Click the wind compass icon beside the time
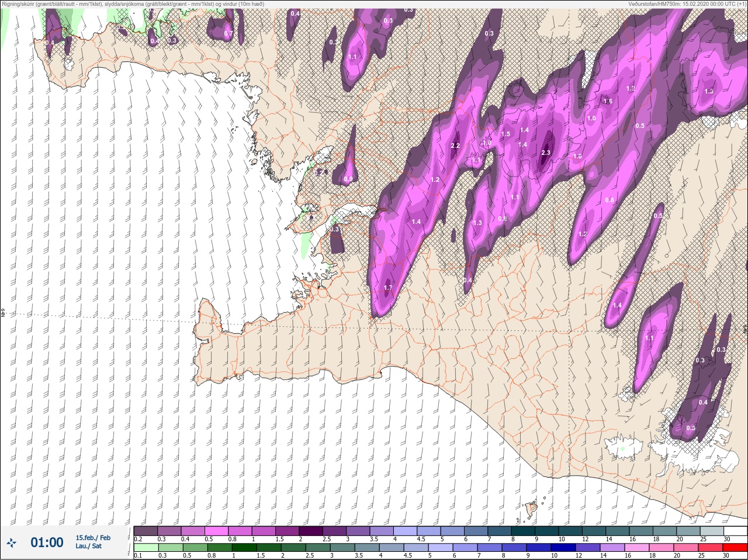This screenshot has height=560, width=748. pos(11,542)
